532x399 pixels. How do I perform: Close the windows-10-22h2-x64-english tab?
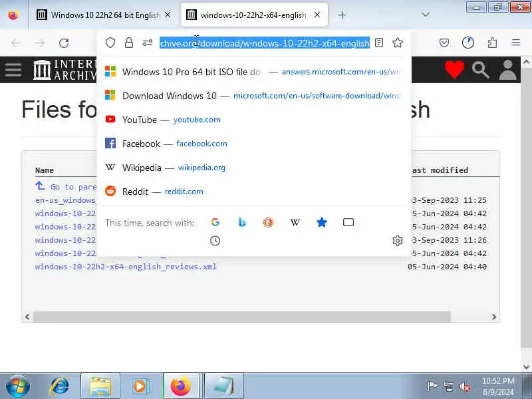[317, 15]
